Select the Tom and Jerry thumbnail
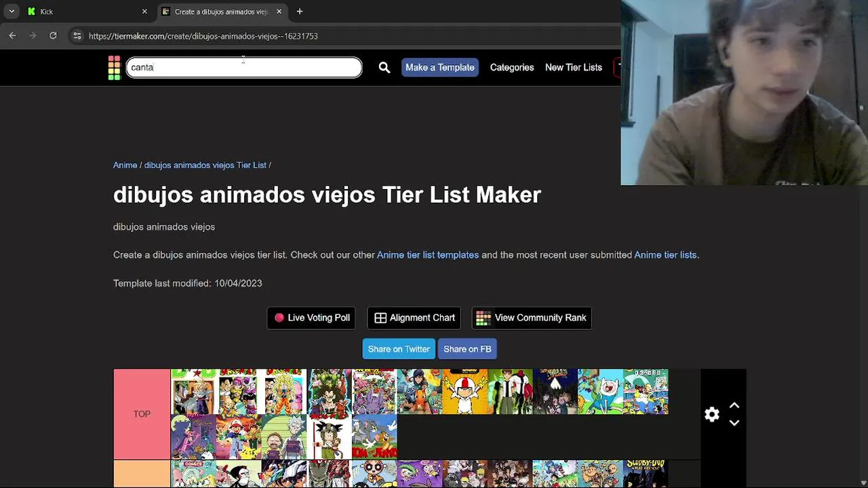The height and width of the screenshot is (488, 868). 374,437
